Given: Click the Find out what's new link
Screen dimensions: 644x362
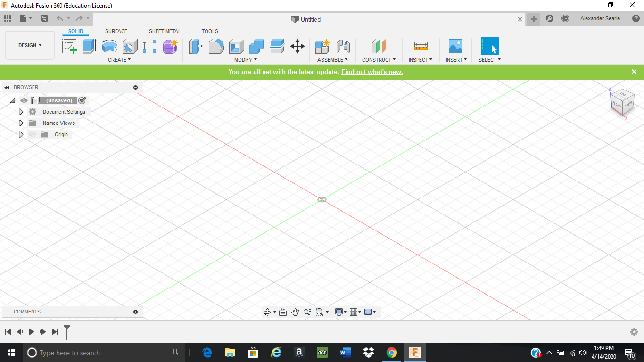Looking at the screenshot, I should [x=372, y=72].
